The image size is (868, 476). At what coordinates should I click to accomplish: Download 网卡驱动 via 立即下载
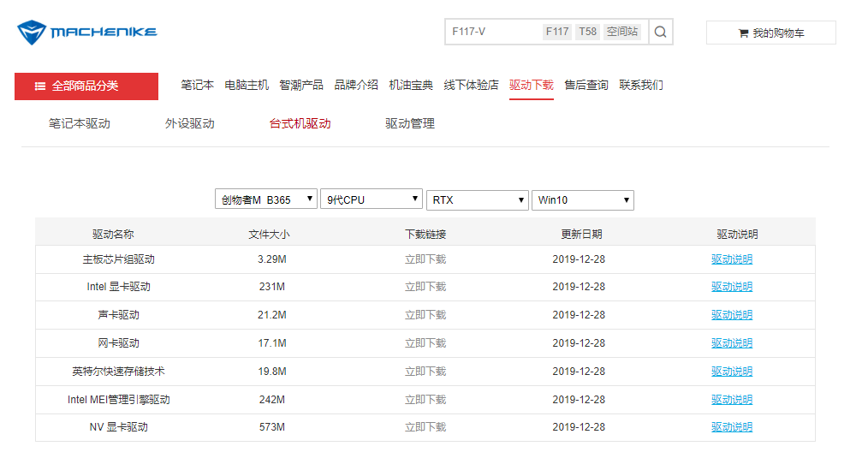425,343
